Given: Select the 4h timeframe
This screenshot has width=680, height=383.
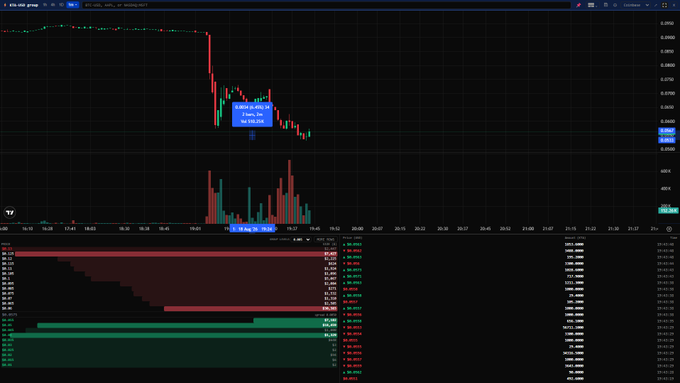Looking at the screenshot, I should pos(53,5).
